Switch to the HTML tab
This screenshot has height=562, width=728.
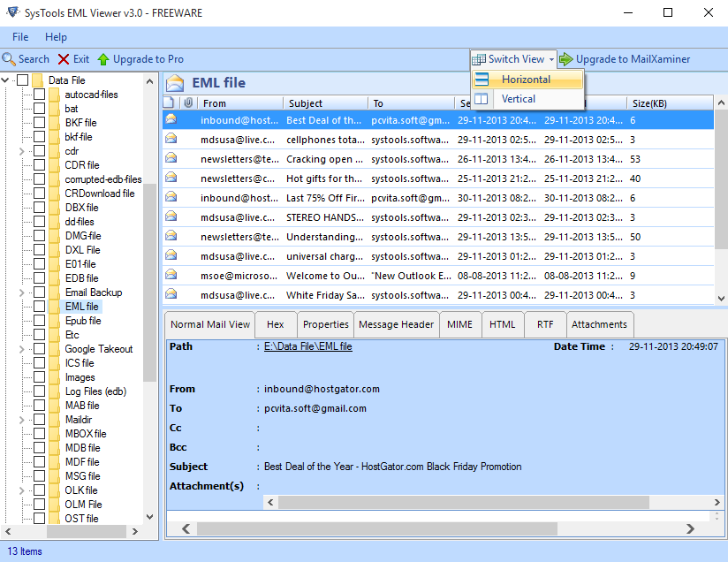[x=503, y=324]
